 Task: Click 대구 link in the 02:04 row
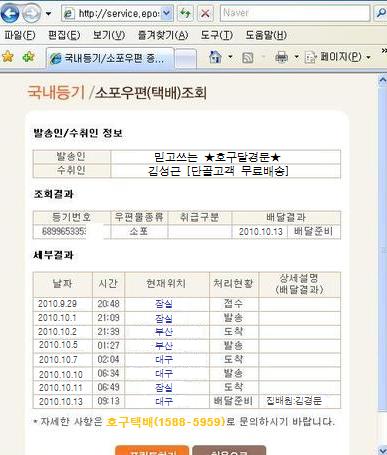[x=164, y=359]
